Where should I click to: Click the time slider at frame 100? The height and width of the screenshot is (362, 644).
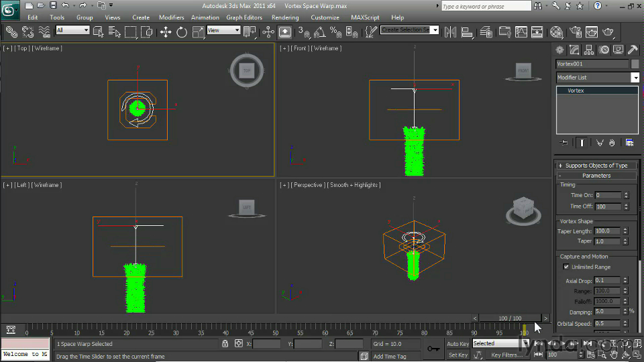[510, 318]
